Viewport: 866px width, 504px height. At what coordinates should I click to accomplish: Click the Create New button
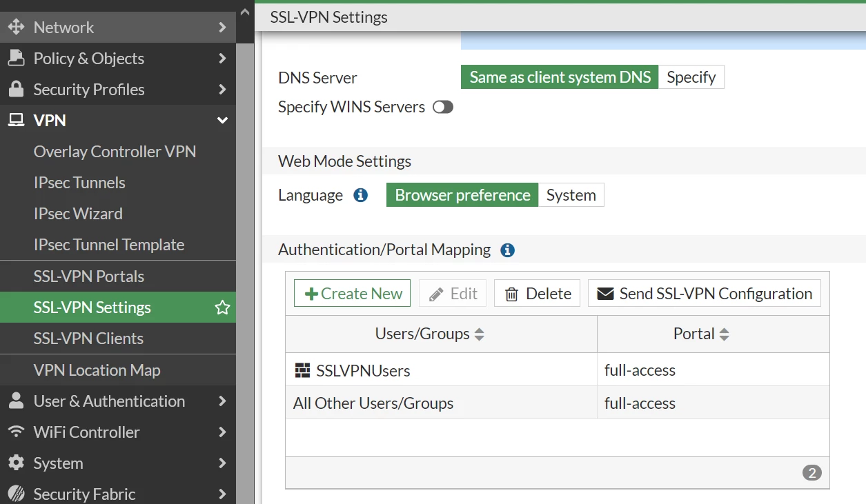tap(352, 294)
